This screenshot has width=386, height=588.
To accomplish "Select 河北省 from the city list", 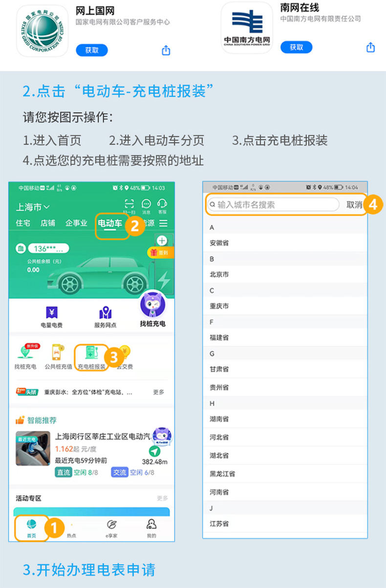I will point(285,437).
